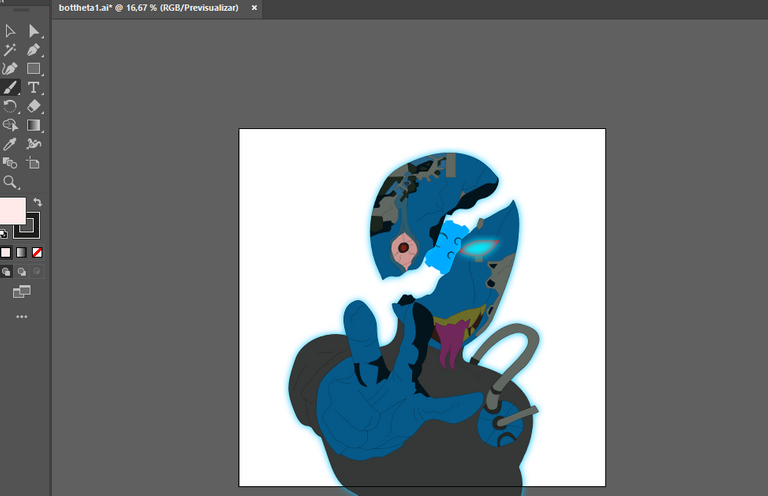
Task: Click the toolbar grip handle at top
Action: [21, 10]
